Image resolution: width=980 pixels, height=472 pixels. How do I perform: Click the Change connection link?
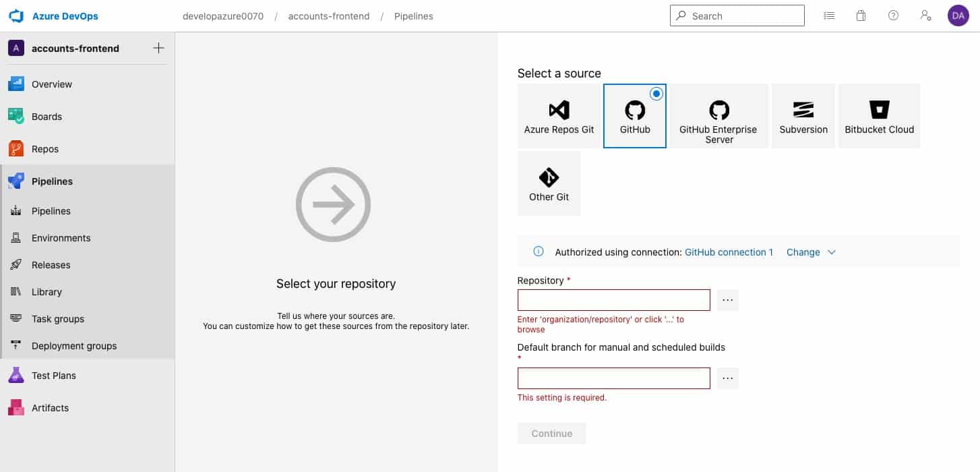[803, 252]
